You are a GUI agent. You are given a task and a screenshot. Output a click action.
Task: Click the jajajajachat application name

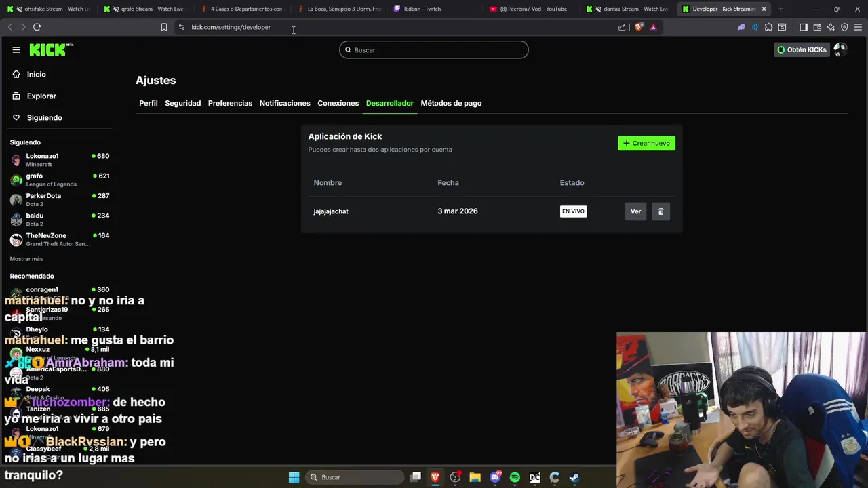click(x=331, y=211)
